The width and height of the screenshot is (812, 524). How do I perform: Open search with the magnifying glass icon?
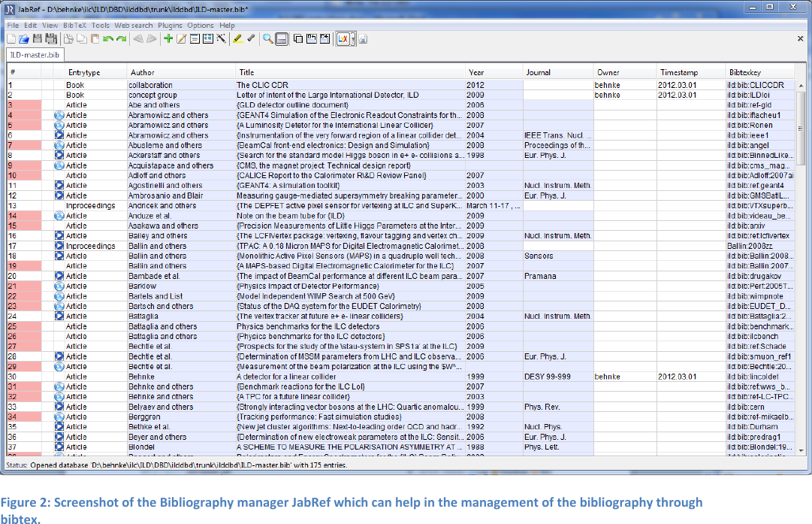[268, 38]
